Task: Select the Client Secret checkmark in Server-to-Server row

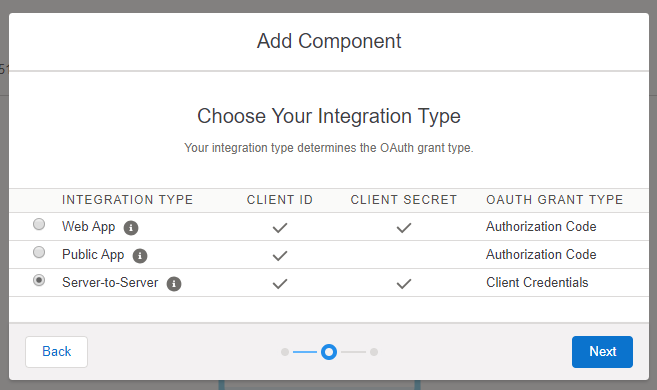Action: click(404, 284)
